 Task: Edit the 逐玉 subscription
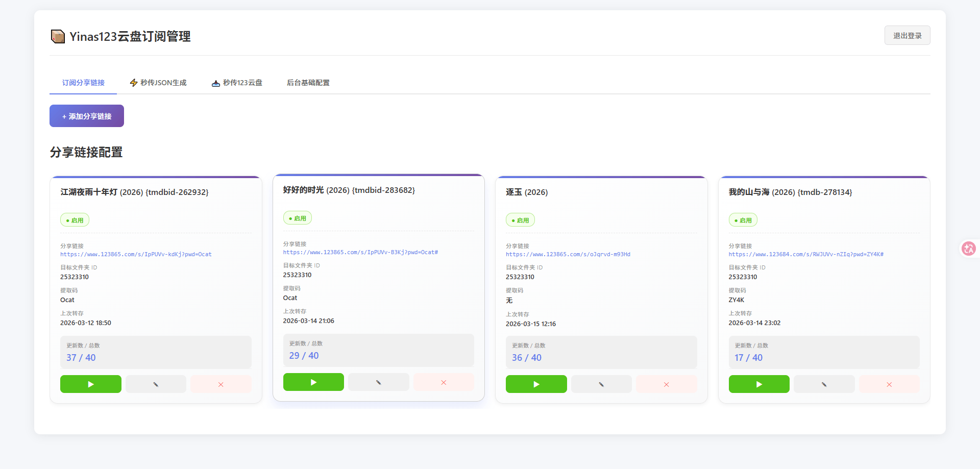601,384
